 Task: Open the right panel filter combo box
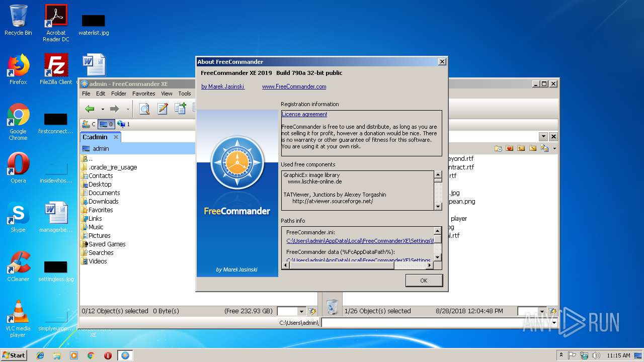[x=532, y=311]
